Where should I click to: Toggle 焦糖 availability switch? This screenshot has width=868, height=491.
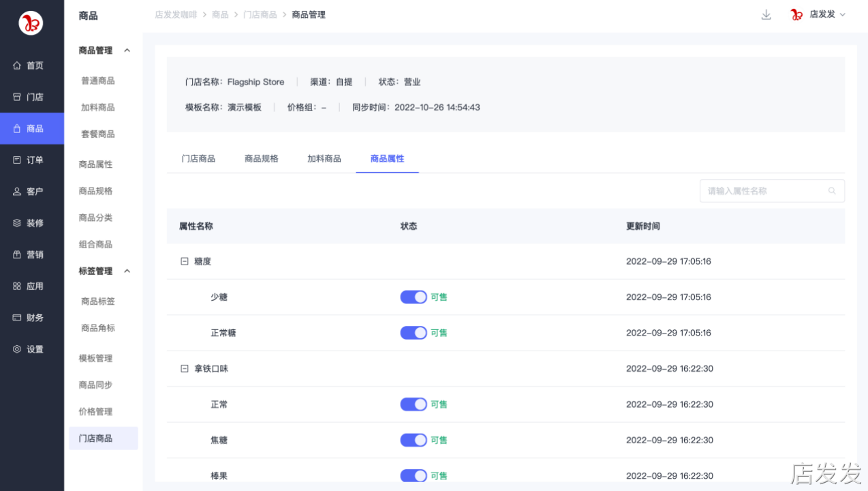click(x=413, y=440)
